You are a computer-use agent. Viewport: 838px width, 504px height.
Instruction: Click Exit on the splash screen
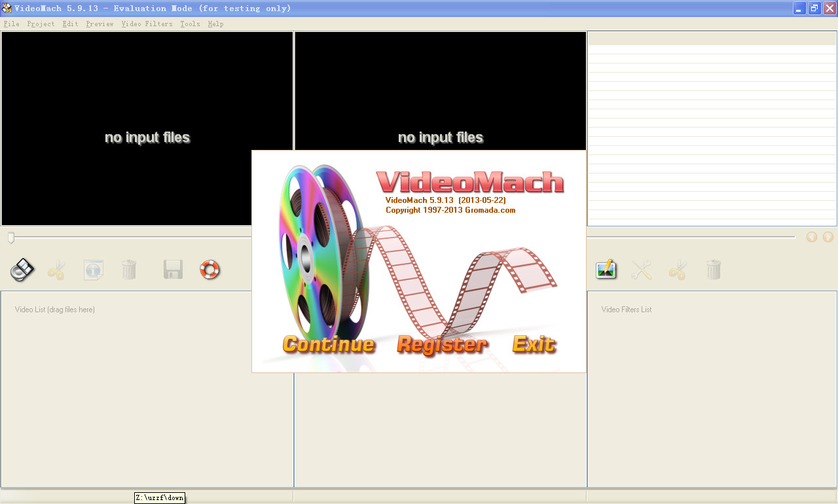coord(534,344)
